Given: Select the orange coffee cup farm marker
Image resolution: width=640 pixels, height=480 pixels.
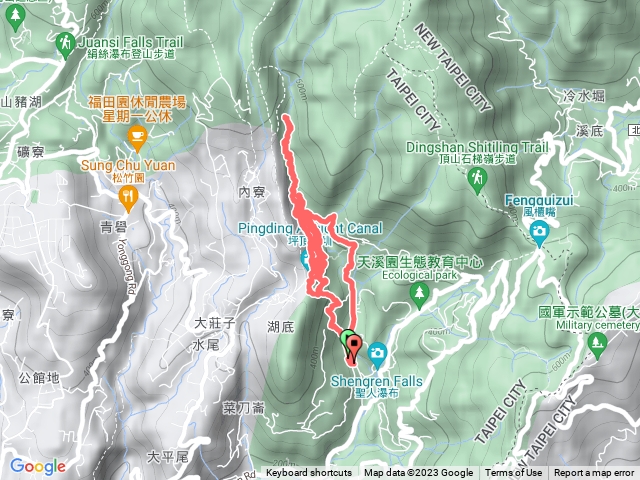Looking at the screenshot, I should (x=138, y=138).
